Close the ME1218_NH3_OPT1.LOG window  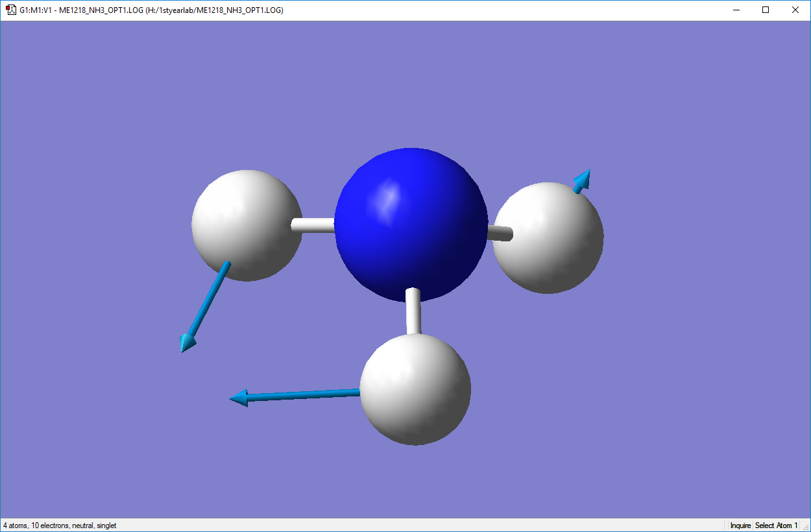795,10
